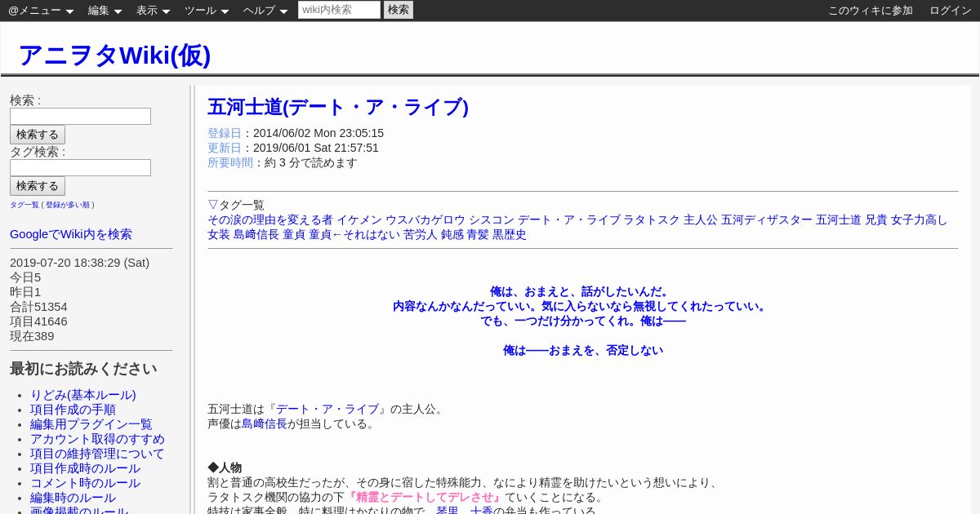Open りどみ(基本ルール) sidebar link
Screen dimensions: 980x514
(x=83, y=395)
